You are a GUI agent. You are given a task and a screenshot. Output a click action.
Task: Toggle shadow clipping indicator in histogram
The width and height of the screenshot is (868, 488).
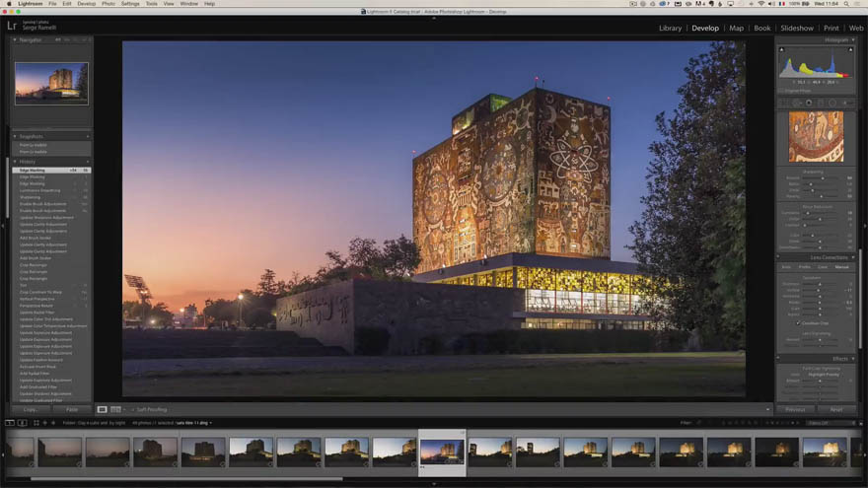781,50
